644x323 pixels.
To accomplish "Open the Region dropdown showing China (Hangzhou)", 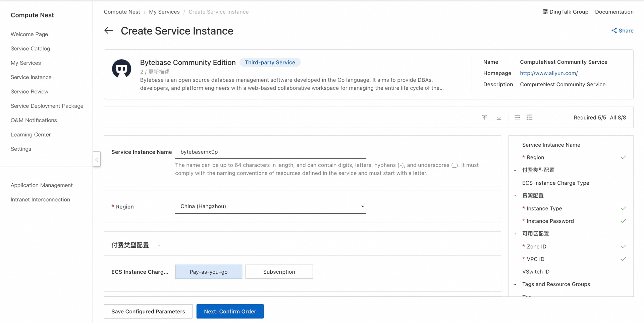I will point(270,206).
